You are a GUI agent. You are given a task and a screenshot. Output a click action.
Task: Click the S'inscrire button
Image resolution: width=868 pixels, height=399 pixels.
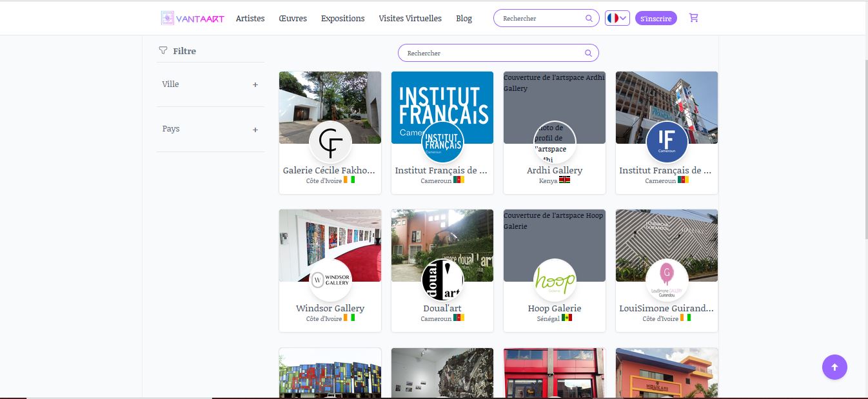[x=656, y=19]
